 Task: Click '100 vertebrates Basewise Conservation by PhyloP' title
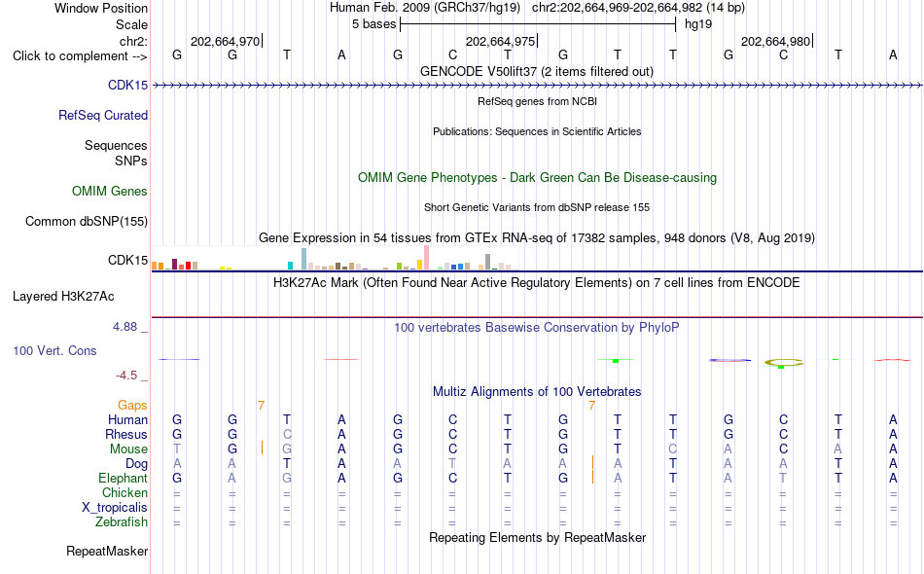click(537, 328)
